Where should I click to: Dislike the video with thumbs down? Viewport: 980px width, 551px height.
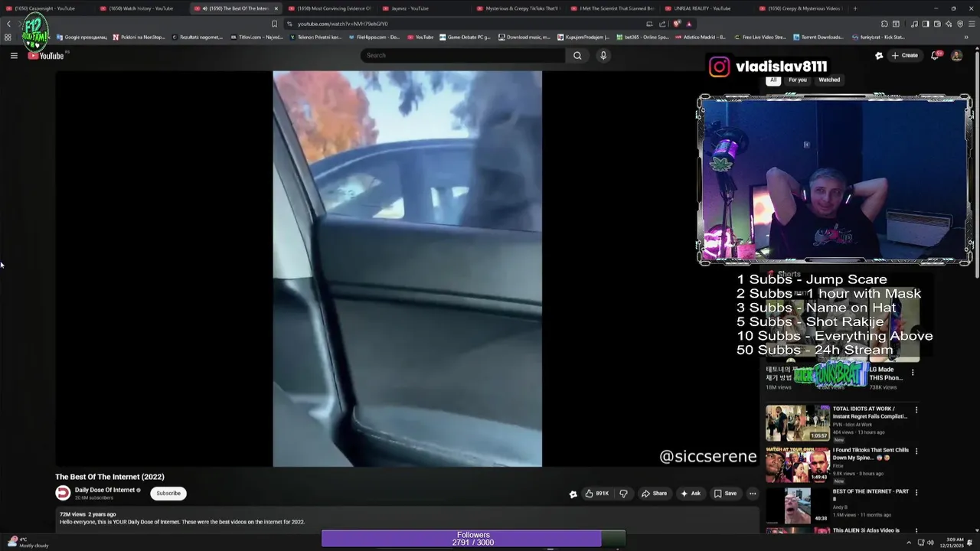pos(623,494)
